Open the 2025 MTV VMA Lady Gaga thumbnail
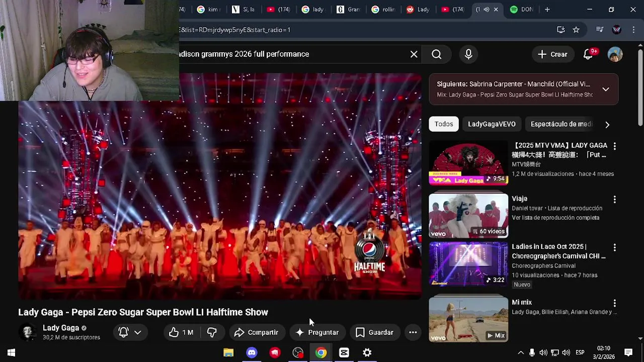 tap(468, 163)
